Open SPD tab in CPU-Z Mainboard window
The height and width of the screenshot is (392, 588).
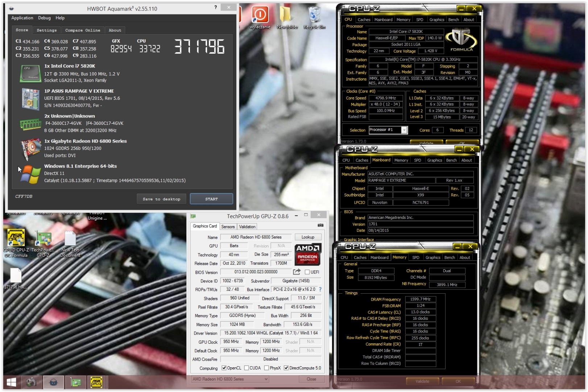point(418,160)
